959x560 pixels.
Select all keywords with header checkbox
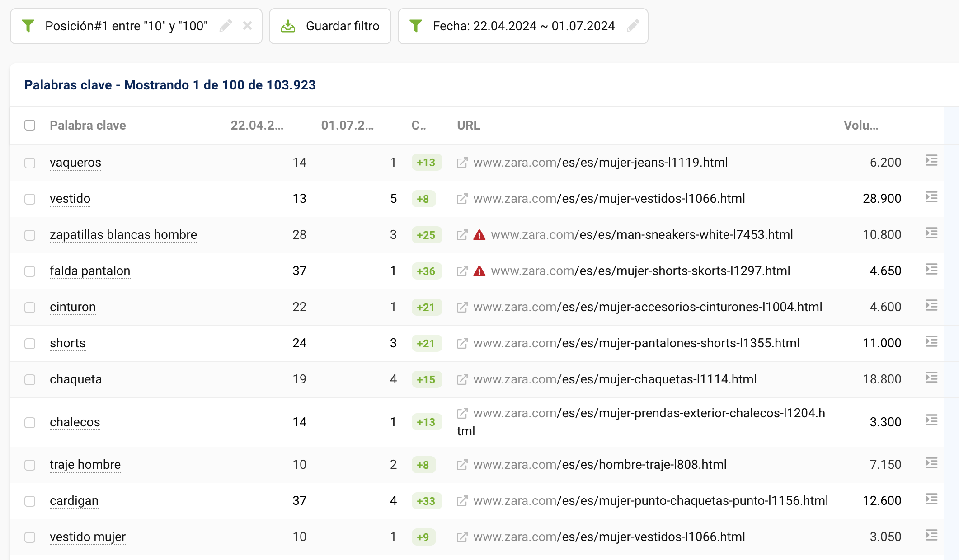coord(30,125)
